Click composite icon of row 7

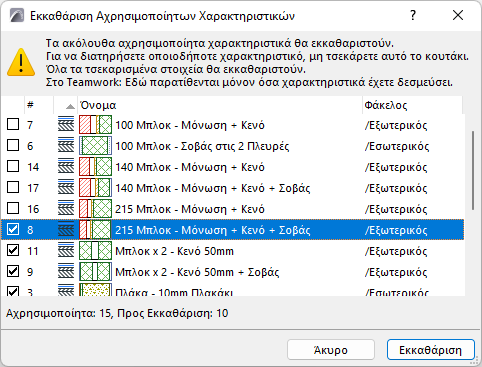(x=66, y=125)
